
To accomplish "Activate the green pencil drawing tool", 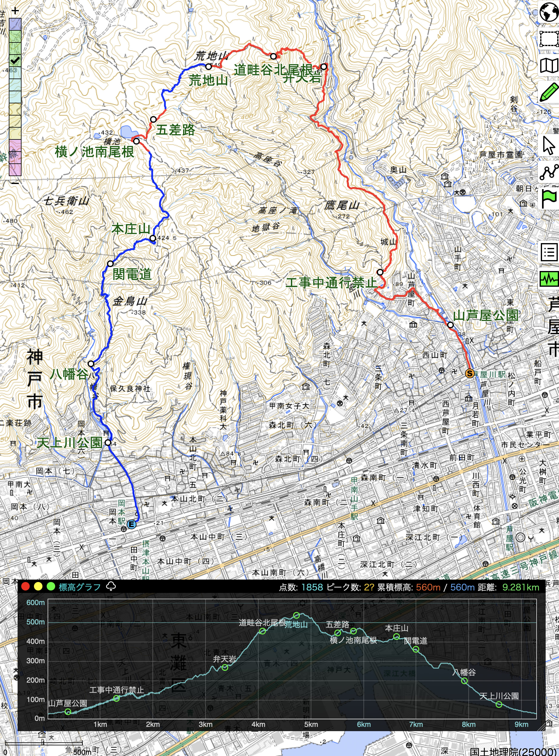I will tap(548, 92).
